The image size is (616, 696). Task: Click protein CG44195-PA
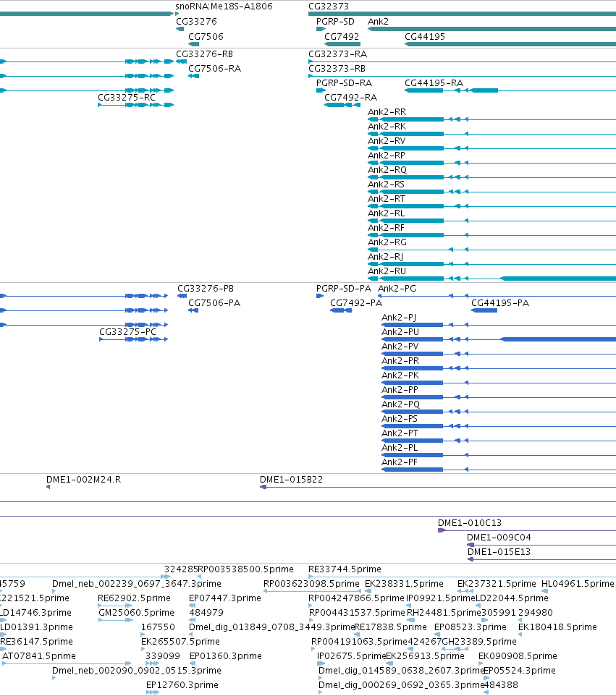click(x=500, y=302)
